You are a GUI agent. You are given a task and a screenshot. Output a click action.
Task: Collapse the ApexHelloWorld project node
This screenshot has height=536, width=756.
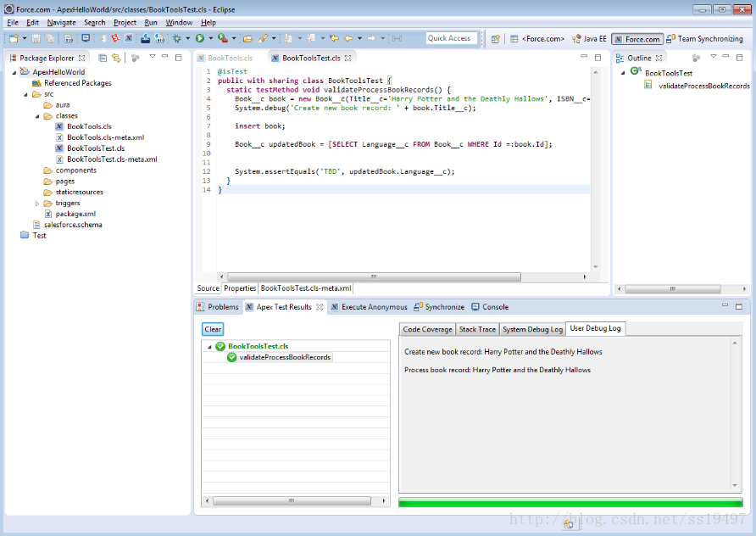pos(14,72)
